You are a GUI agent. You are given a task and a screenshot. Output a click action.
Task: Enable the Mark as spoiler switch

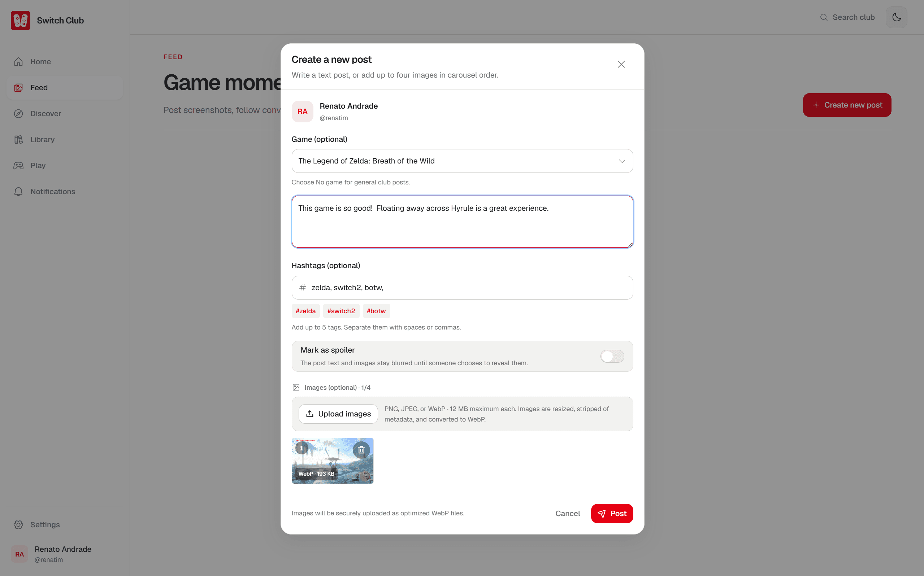coord(612,356)
